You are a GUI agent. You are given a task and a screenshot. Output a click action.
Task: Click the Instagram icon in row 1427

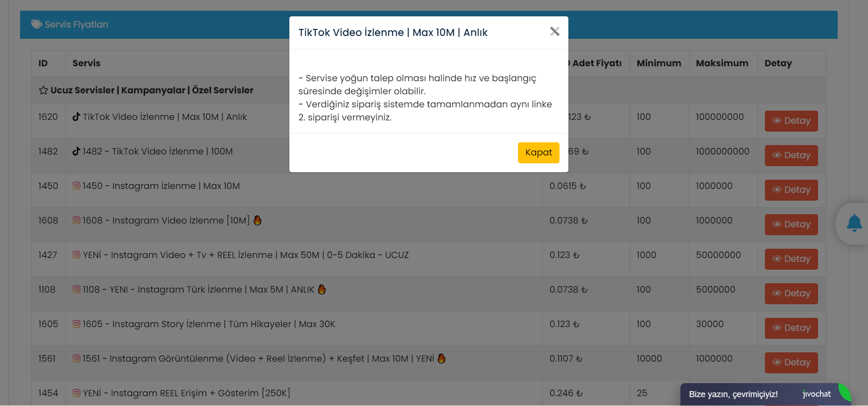(77, 255)
